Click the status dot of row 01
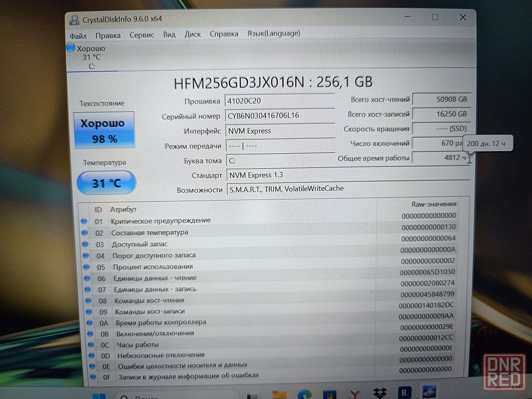This screenshot has width=532, height=399. [84, 221]
